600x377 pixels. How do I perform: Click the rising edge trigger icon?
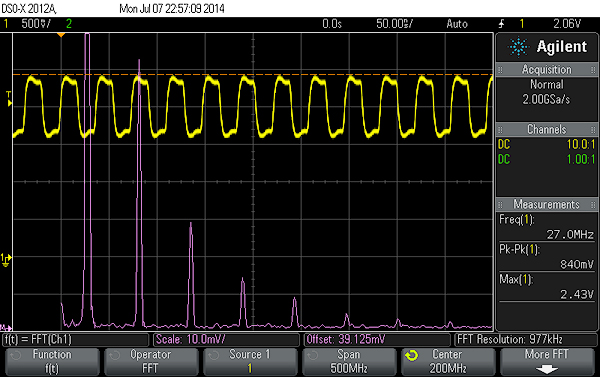[x=502, y=24]
